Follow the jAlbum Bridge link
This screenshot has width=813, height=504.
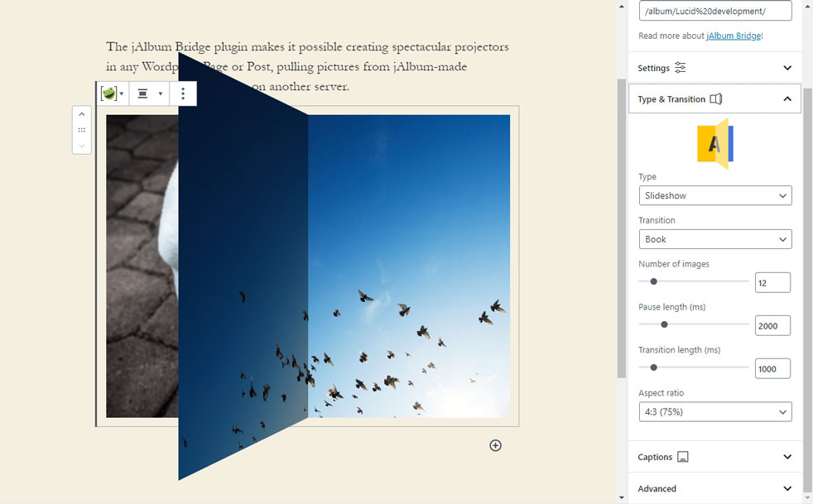734,36
